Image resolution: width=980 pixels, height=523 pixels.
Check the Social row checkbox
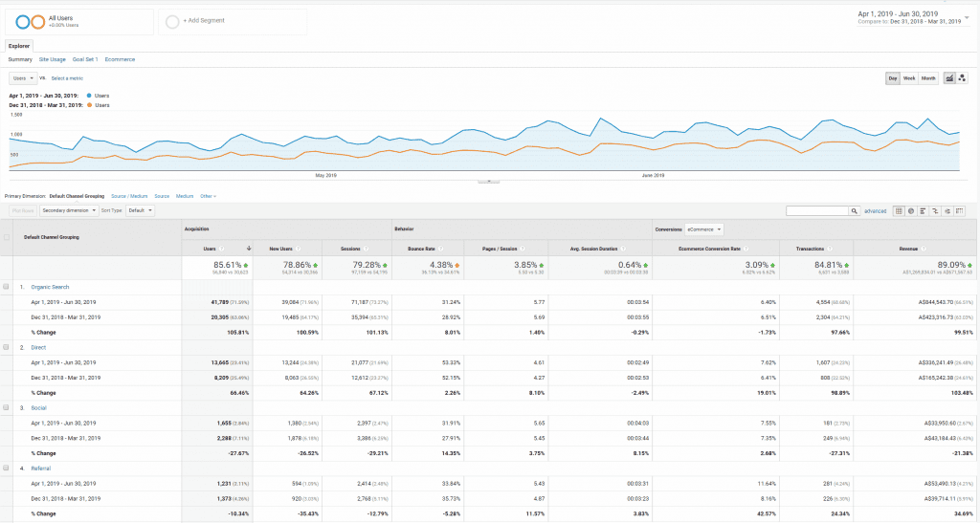pos(7,407)
